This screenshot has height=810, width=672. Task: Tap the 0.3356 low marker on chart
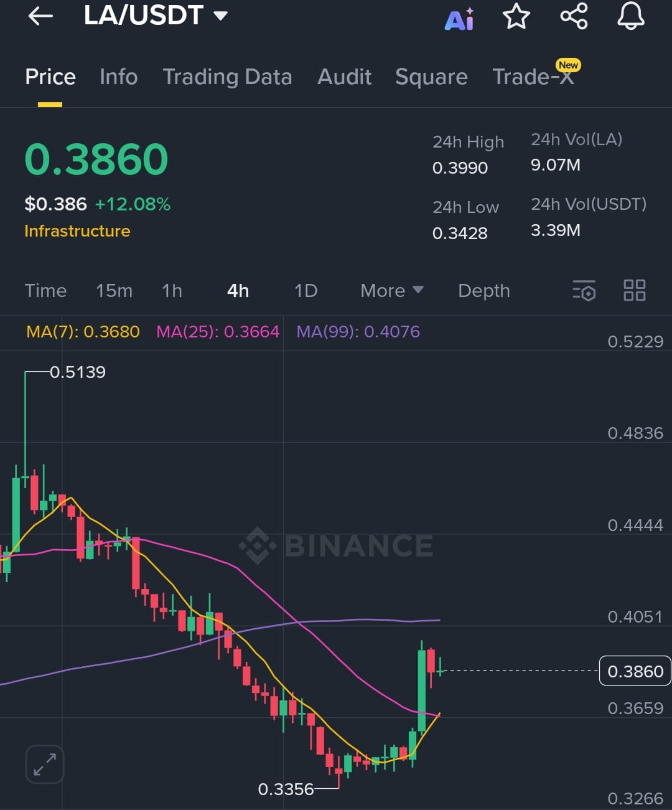pos(286,789)
